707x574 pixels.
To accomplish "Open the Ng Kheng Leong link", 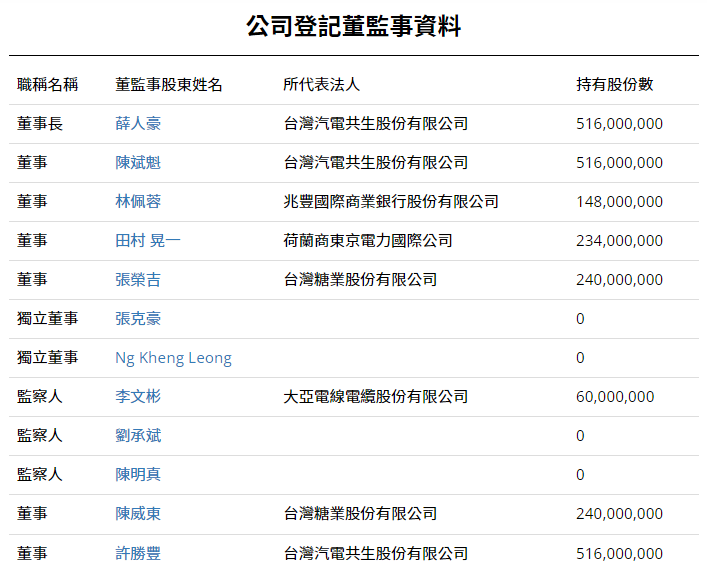I will tap(173, 358).
